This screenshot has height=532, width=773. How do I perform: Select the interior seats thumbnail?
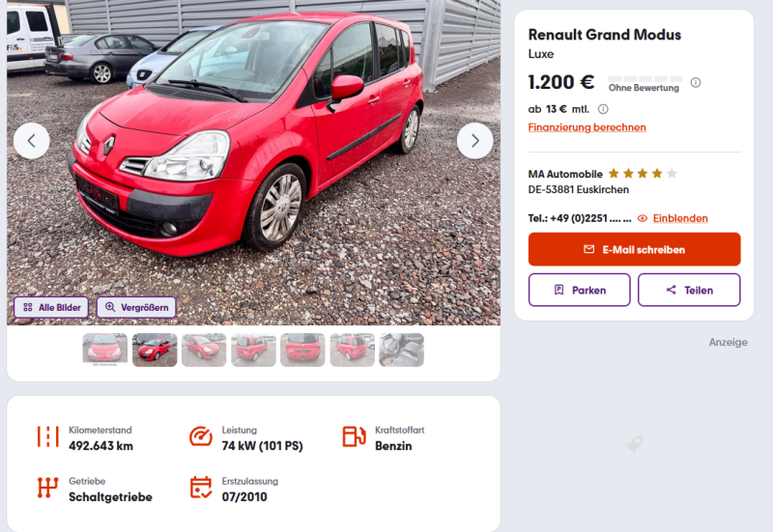point(401,350)
